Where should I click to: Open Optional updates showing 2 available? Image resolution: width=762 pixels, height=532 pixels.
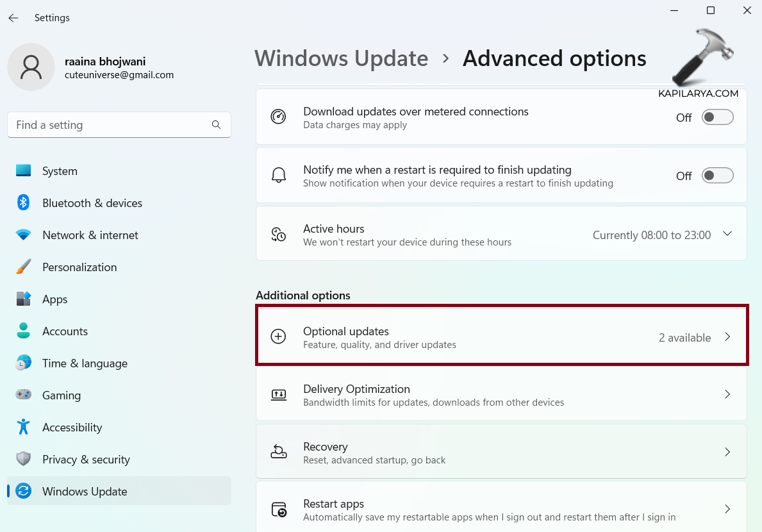click(x=501, y=337)
